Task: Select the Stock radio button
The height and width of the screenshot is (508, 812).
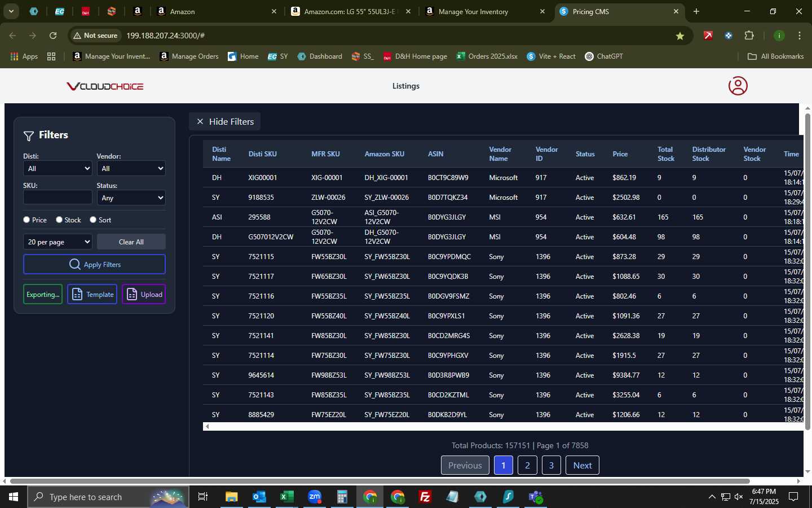Action: 59,220
